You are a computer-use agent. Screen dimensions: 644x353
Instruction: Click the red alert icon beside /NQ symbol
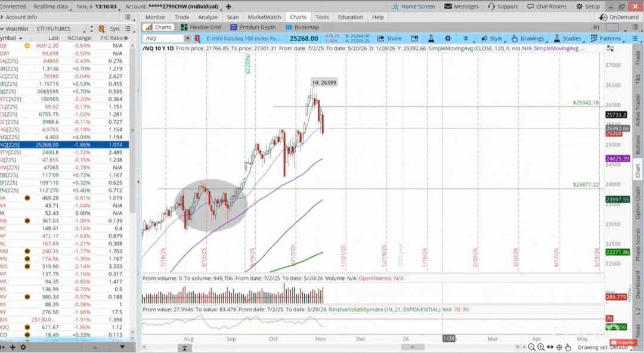coord(197,38)
